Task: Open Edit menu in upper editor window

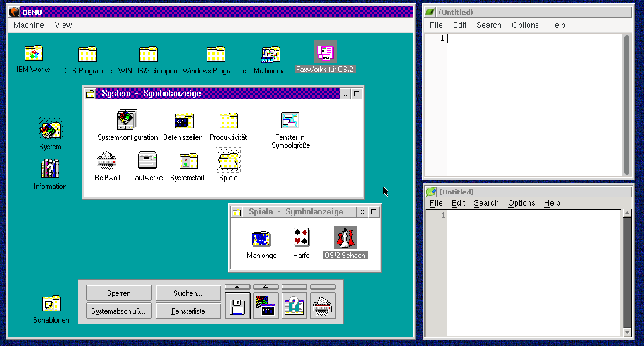Action: [459, 25]
